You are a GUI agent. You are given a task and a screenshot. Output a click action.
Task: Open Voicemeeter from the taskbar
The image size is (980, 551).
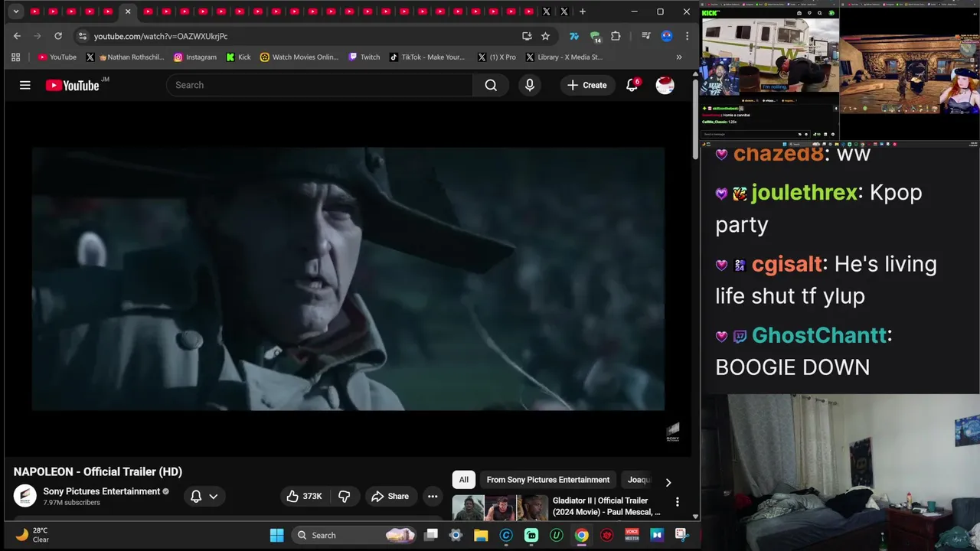(x=632, y=535)
